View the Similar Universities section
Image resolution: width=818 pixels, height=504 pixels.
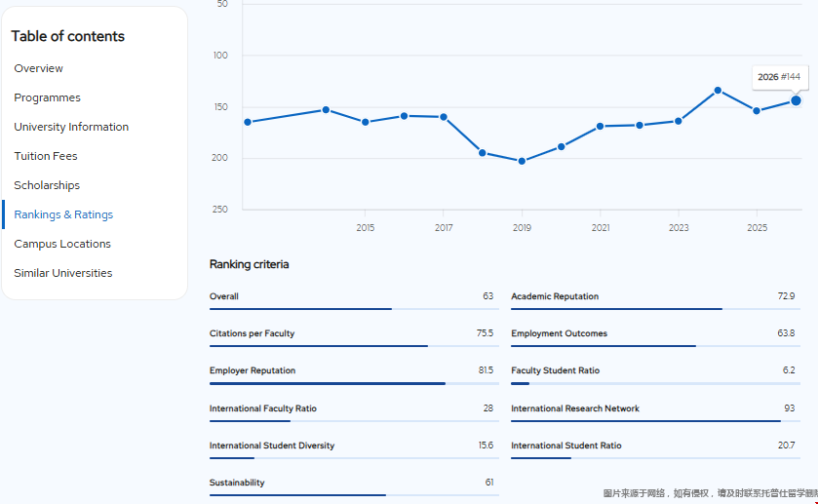click(x=63, y=273)
